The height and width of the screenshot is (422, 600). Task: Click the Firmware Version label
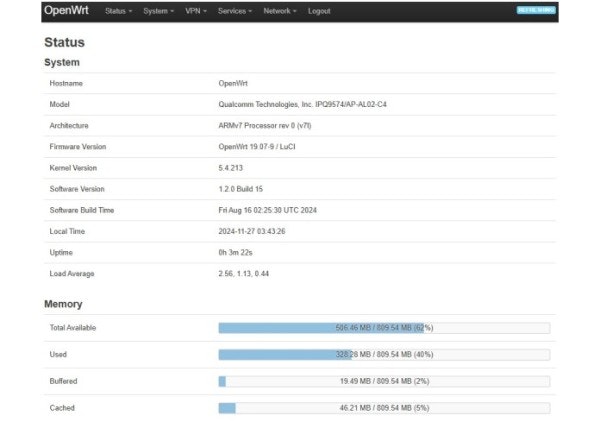(x=78, y=147)
